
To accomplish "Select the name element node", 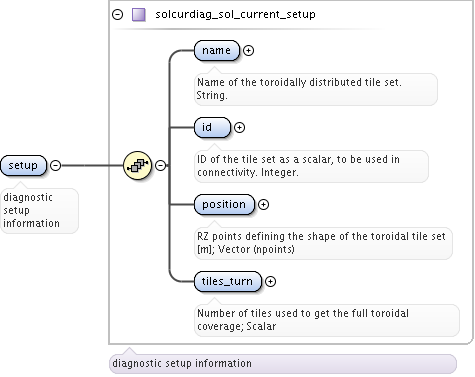I will point(217,50).
